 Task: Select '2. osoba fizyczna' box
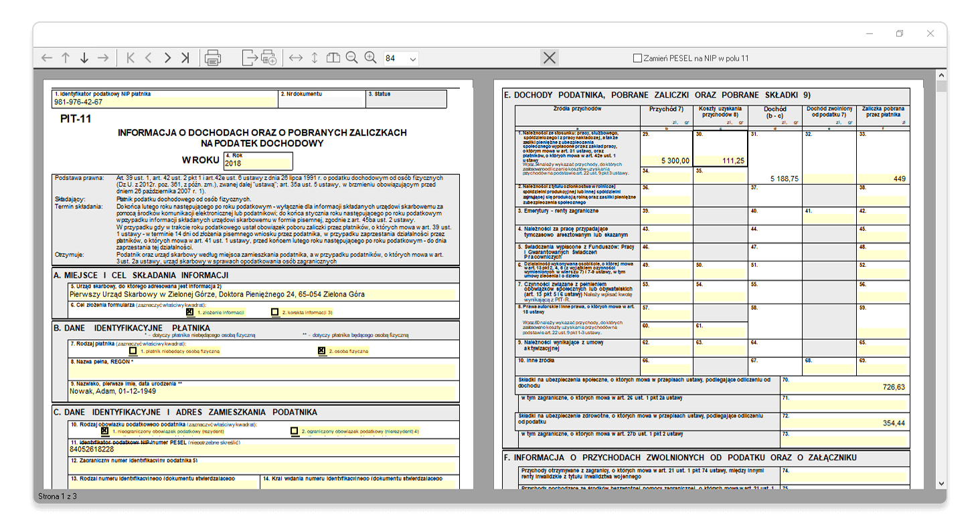(x=322, y=350)
